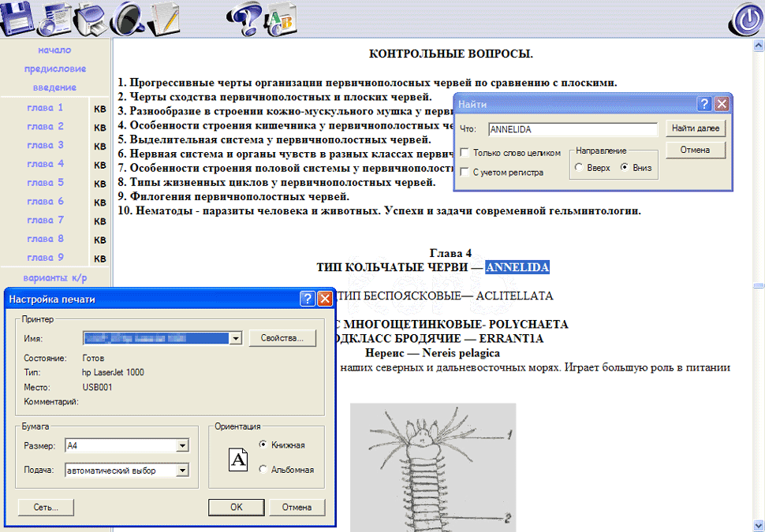Click the notepad with pencil icon
This screenshot has width=765, height=532.
click(x=163, y=20)
